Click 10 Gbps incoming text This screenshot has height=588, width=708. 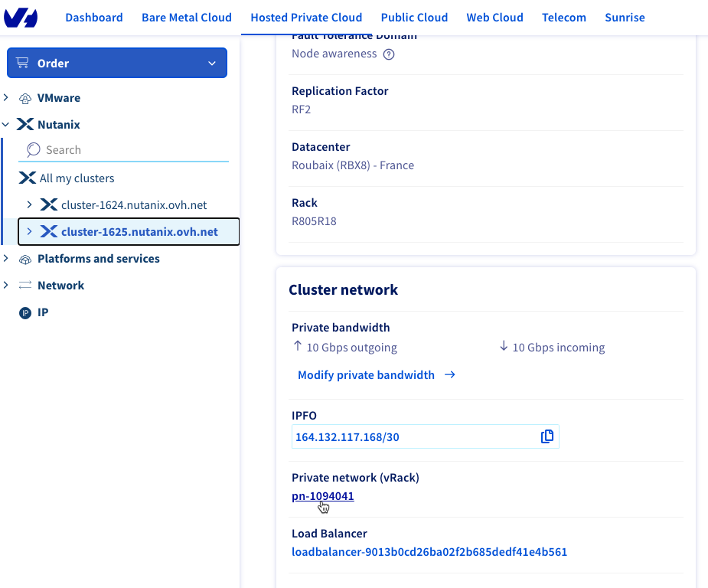559,348
